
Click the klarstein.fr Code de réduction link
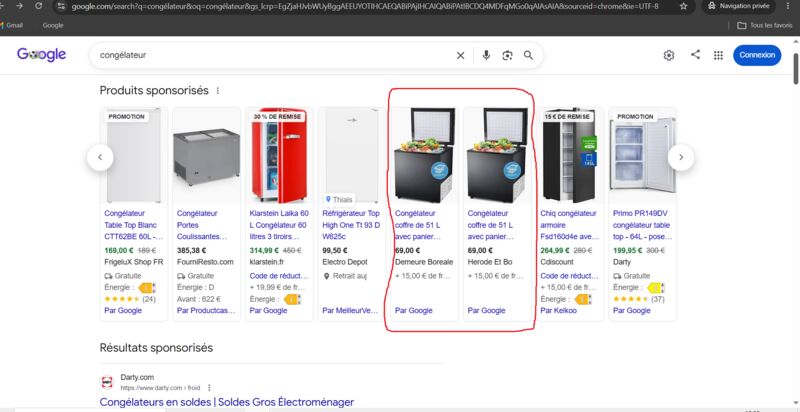(279, 276)
